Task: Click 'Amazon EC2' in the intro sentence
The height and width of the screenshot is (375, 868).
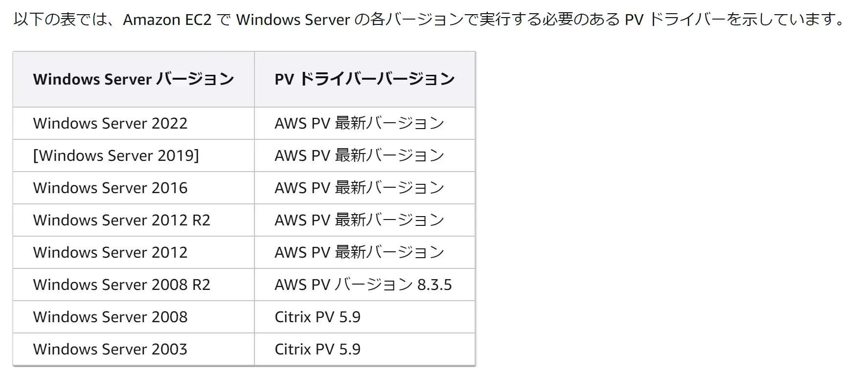Action: tap(167, 20)
